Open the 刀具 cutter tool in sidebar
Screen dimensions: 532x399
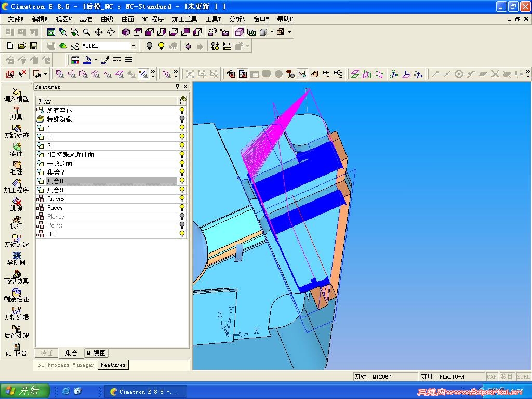(x=16, y=113)
